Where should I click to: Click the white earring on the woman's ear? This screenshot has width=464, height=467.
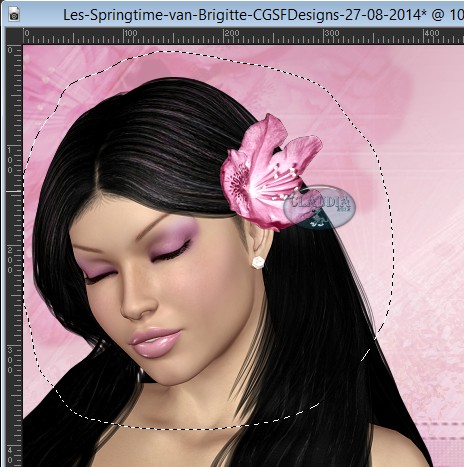258,262
